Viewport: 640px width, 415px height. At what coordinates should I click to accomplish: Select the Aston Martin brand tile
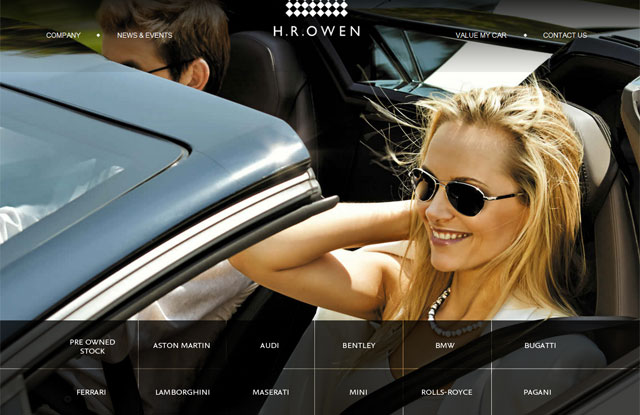click(181, 346)
